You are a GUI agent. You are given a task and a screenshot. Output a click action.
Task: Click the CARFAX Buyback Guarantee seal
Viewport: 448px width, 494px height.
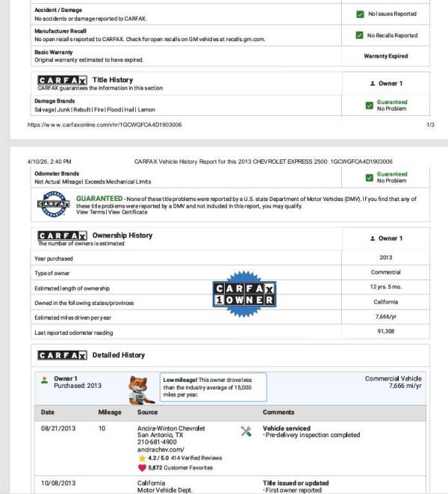click(54, 204)
